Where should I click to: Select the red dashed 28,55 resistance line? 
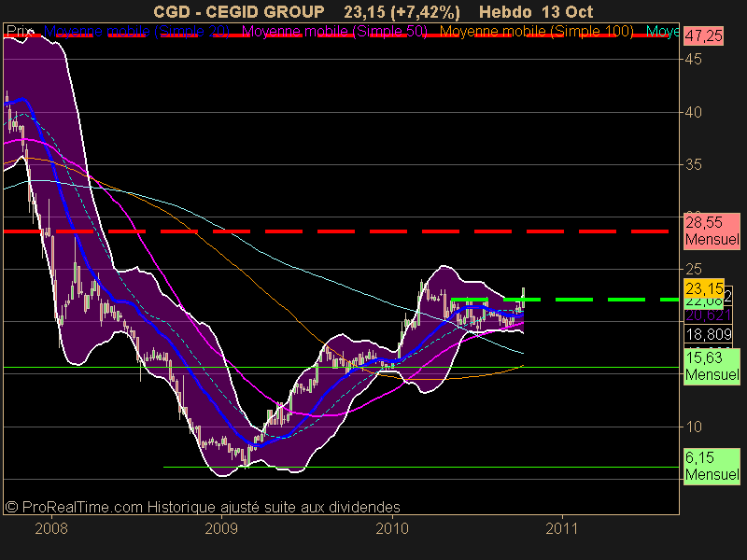click(336, 231)
